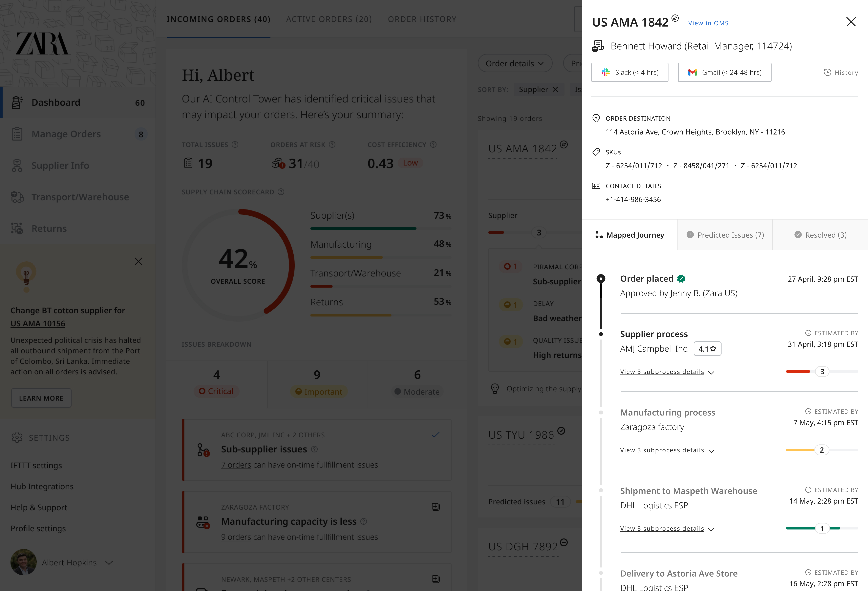Open the 9 orders link
868x591 pixels.
(236, 537)
